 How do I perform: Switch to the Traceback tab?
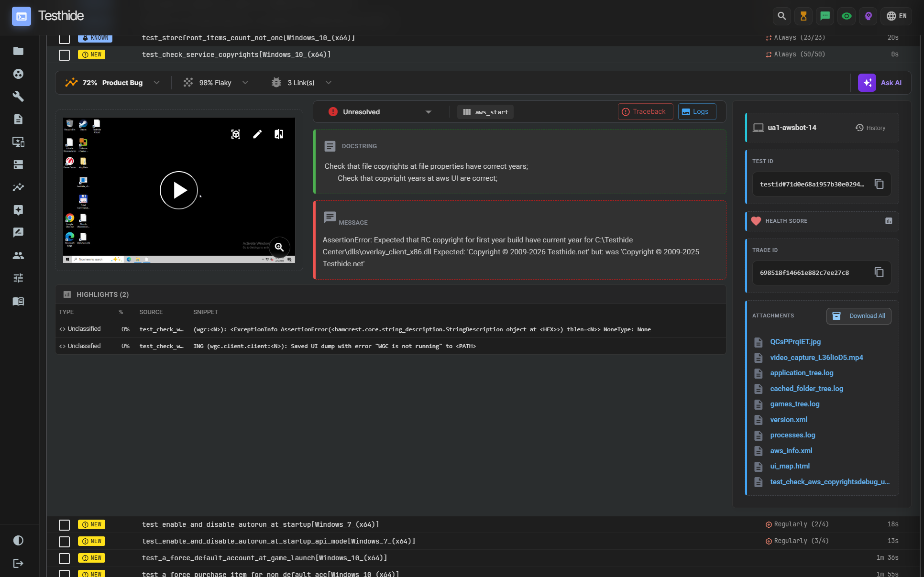pos(645,112)
